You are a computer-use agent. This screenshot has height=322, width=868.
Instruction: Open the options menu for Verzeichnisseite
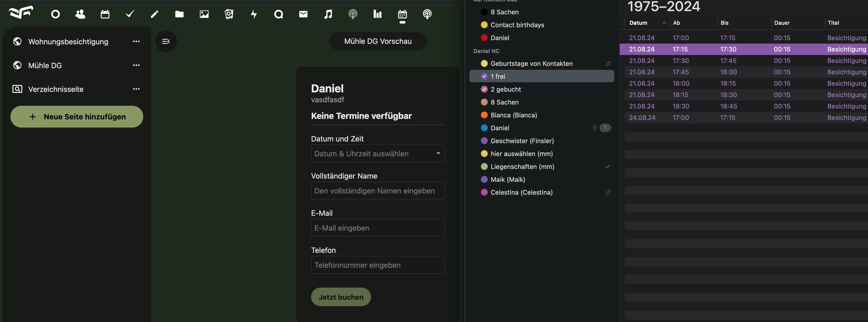tap(136, 89)
